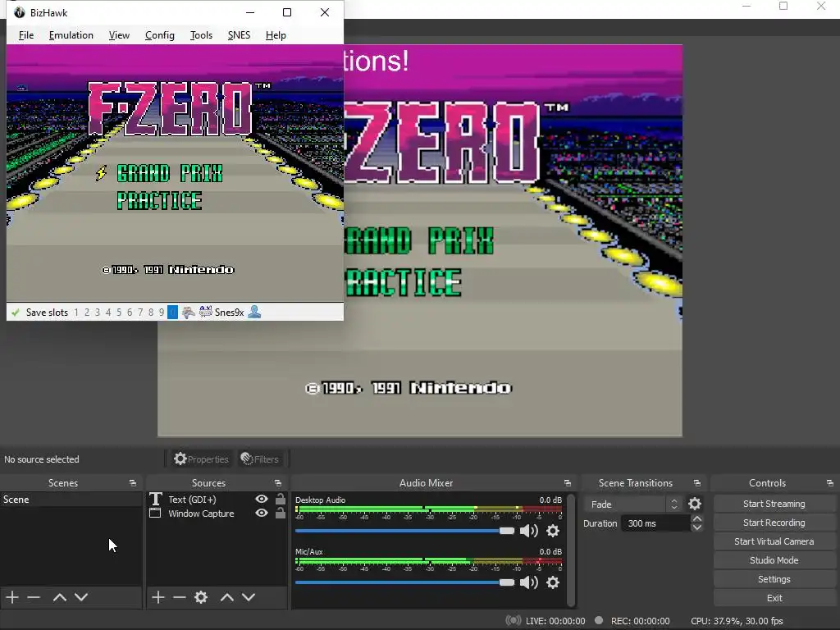Add a new scene with plus button

coord(12,597)
